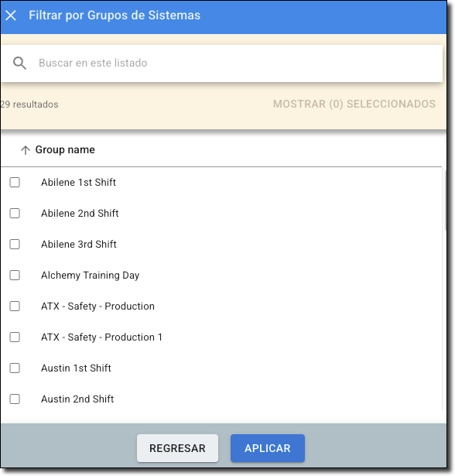Click the Aplicar button
Screen dimensions: 455x476
point(268,448)
